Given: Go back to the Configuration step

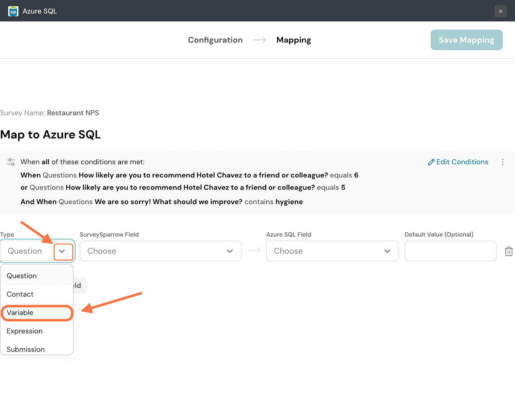Looking at the screenshot, I should point(215,40).
